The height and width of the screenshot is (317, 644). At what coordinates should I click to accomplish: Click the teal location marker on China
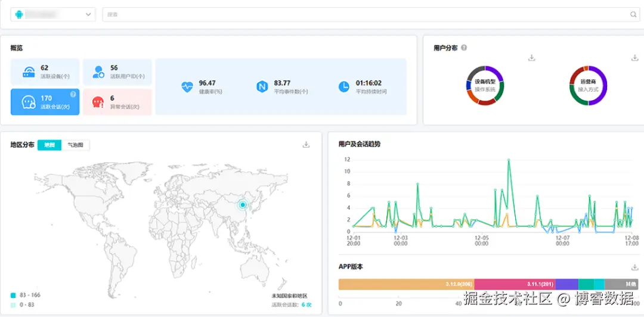pos(243,204)
